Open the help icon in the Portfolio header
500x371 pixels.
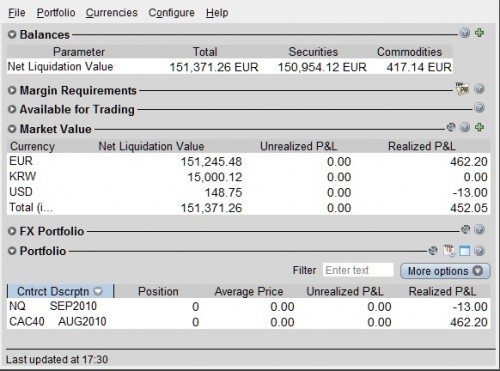pyautogui.click(x=479, y=251)
